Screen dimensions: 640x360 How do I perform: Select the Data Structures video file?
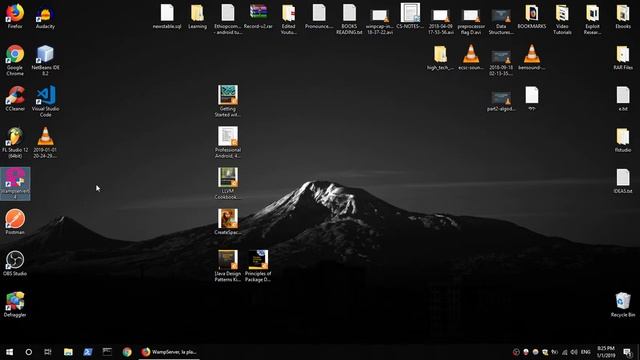[501, 22]
